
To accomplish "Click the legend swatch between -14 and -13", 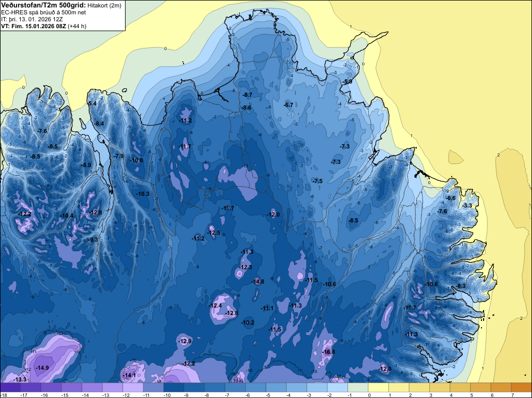I will [x=92, y=387].
